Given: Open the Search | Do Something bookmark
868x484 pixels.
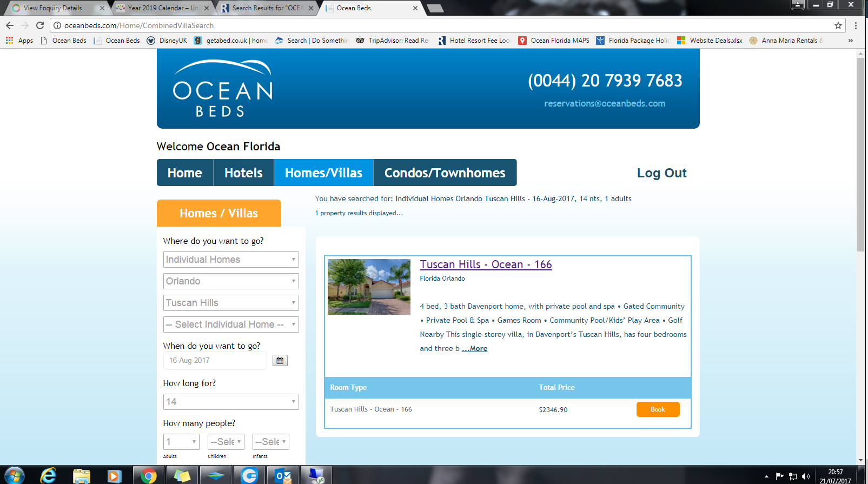Looking at the screenshot, I should click(312, 41).
